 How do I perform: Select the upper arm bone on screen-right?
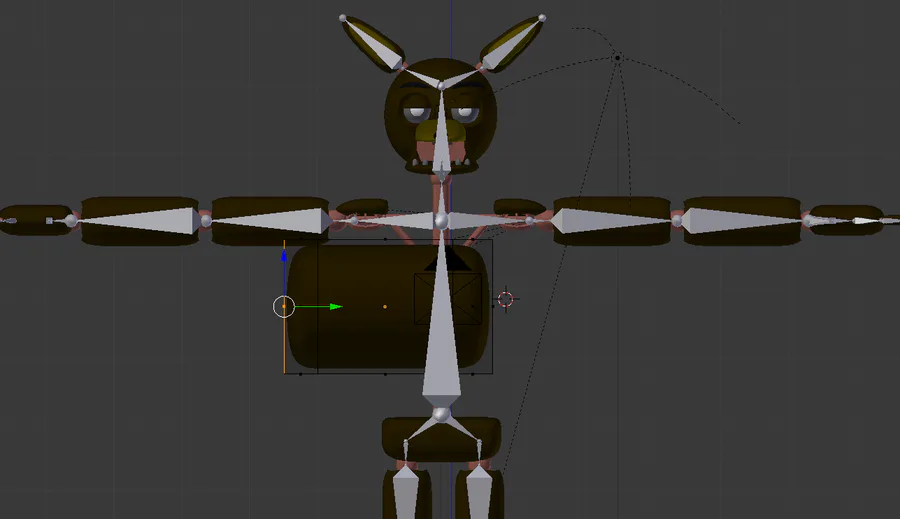[611, 220]
